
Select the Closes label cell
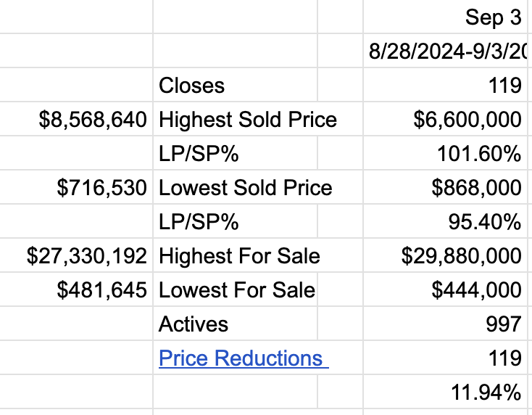(x=192, y=86)
